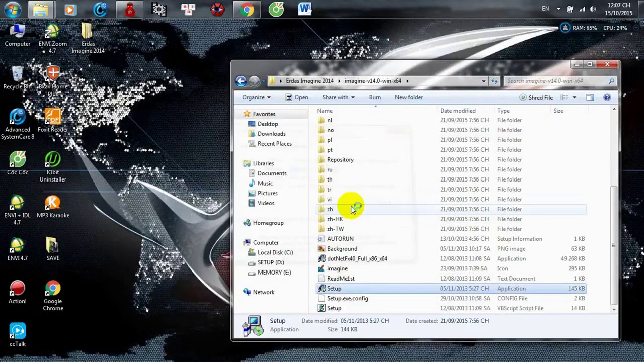The width and height of the screenshot is (644, 362).
Task: Click the Burn toolbar button
Action: (x=375, y=97)
